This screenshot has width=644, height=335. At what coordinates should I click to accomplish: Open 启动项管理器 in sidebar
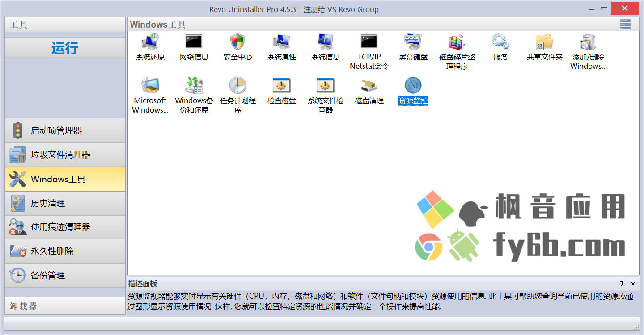point(65,131)
